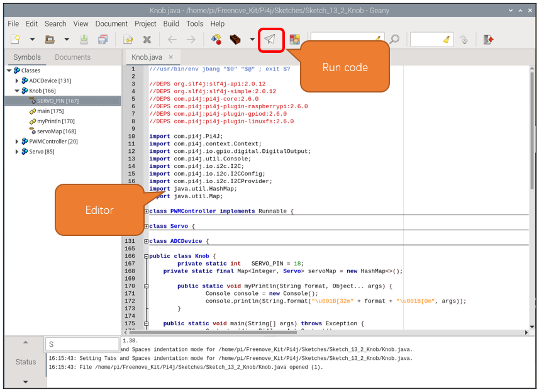This screenshot has height=392, width=539.
Task: Click the symbol filter field showing S
Action: (82, 344)
